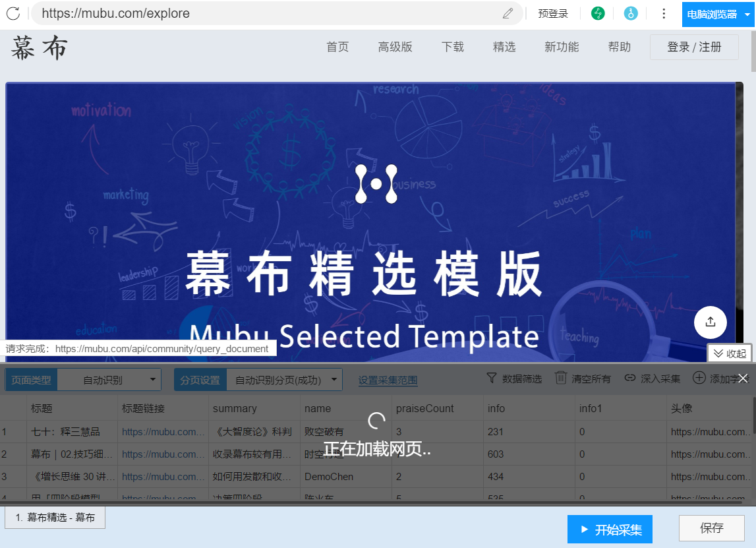Click the page reload icon
Image resolution: width=756 pixels, height=548 pixels.
tap(13, 13)
